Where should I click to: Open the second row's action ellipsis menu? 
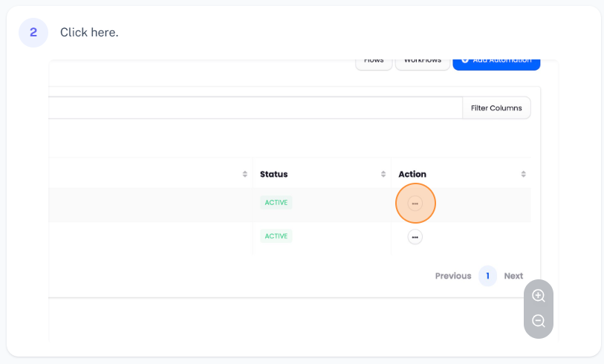pyautogui.click(x=415, y=237)
